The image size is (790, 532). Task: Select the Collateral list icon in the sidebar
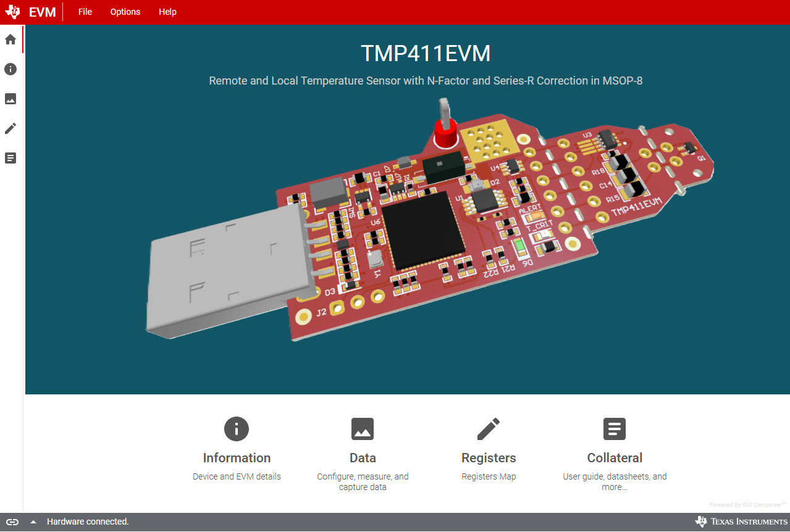click(x=10, y=158)
